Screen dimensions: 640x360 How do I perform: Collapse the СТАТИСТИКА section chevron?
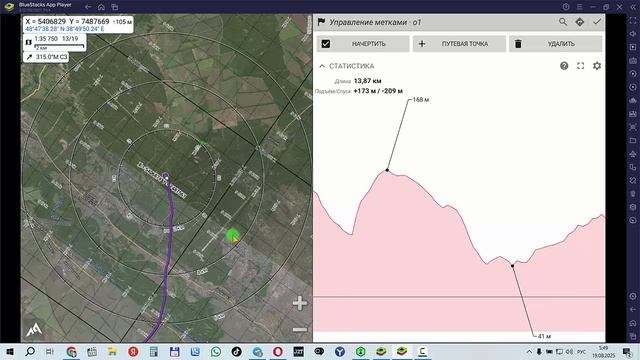click(x=322, y=66)
